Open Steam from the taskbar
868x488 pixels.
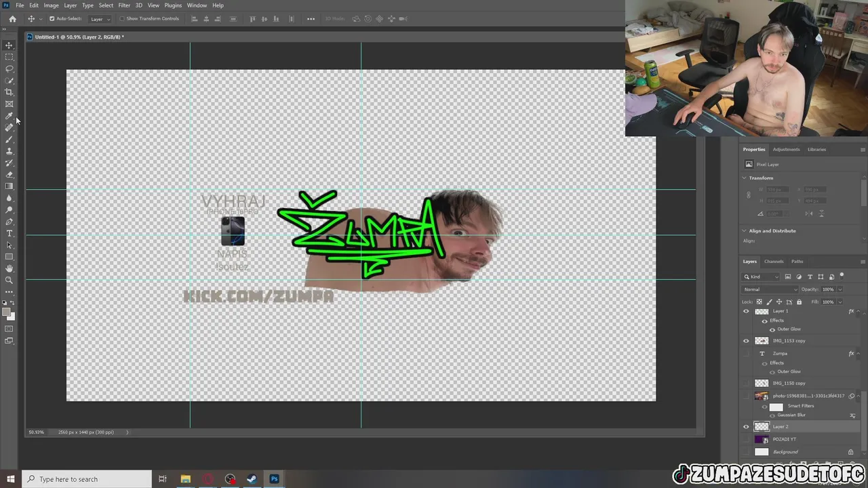[252, 479]
